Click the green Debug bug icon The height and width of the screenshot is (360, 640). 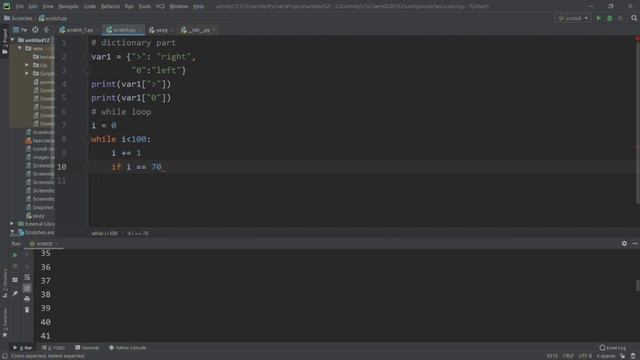coord(610,18)
